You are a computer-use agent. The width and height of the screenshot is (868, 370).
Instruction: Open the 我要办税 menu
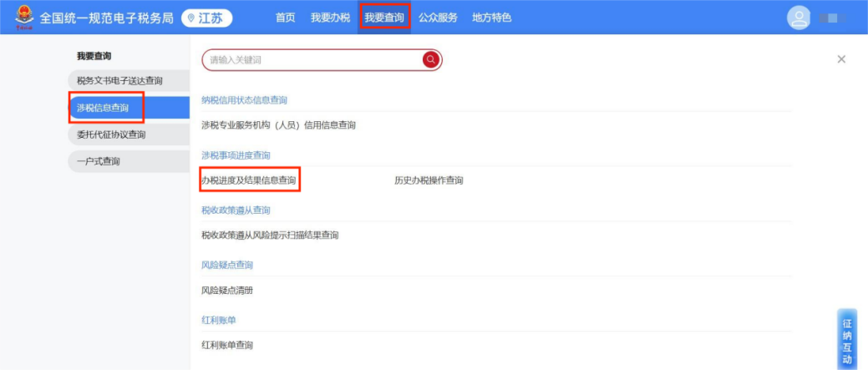click(x=330, y=18)
